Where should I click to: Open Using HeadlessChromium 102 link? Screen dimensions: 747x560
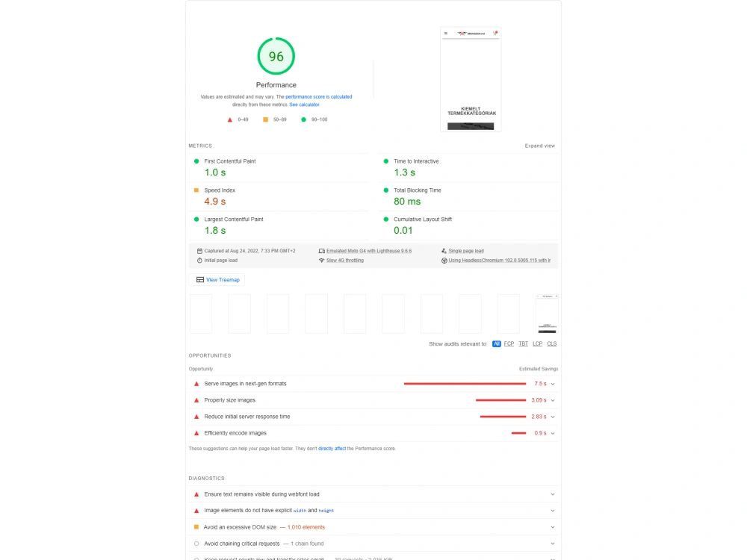tap(499, 261)
